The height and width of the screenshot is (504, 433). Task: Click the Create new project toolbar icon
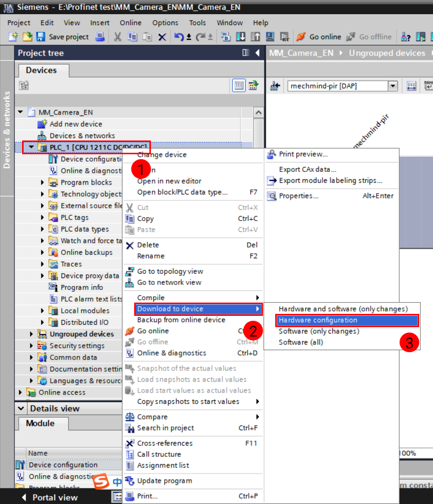pyautogui.click(x=13, y=37)
